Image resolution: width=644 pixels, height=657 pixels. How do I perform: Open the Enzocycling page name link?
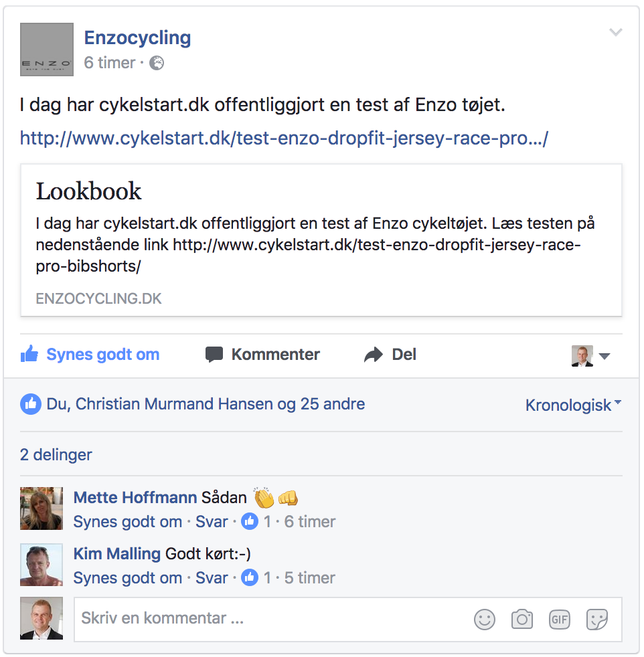point(137,37)
